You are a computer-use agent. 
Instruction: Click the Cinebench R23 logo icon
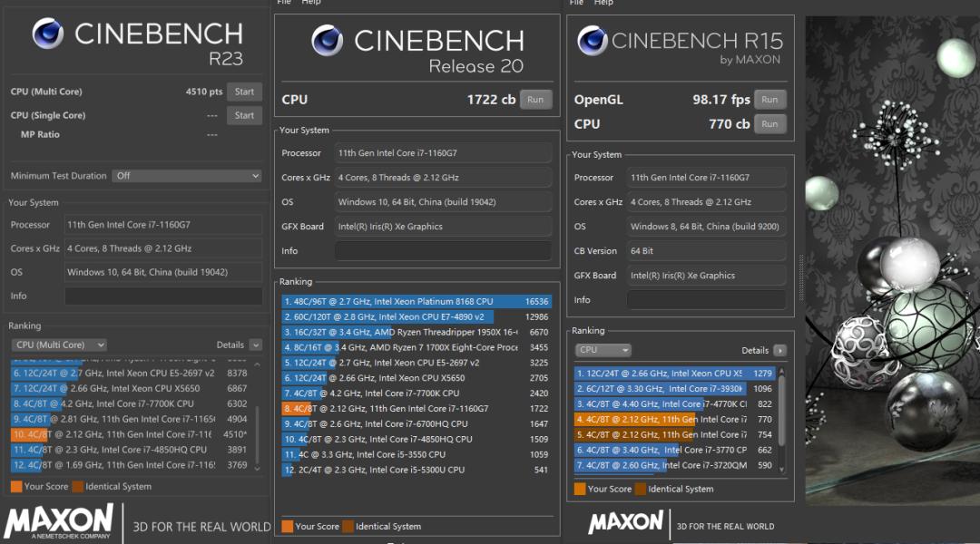click(x=48, y=34)
